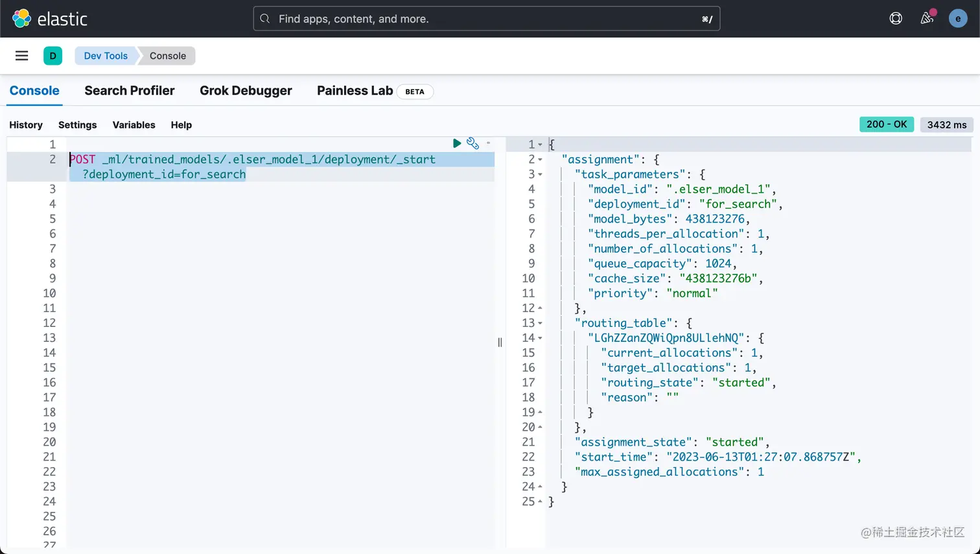Image resolution: width=980 pixels, height=554 pixels.
Task: Open console Settings
Action: click(77, 125)
